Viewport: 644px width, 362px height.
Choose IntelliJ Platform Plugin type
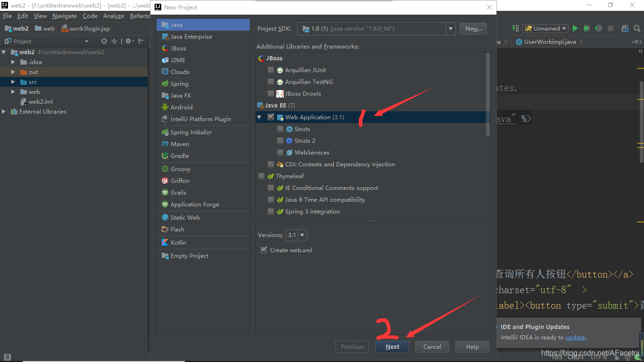click(203, 119)
